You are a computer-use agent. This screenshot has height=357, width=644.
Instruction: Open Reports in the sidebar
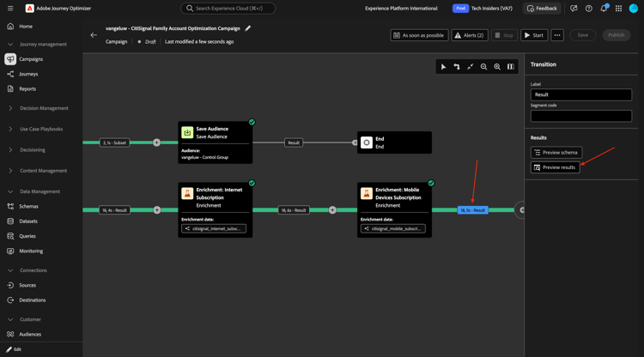[27, 88]
